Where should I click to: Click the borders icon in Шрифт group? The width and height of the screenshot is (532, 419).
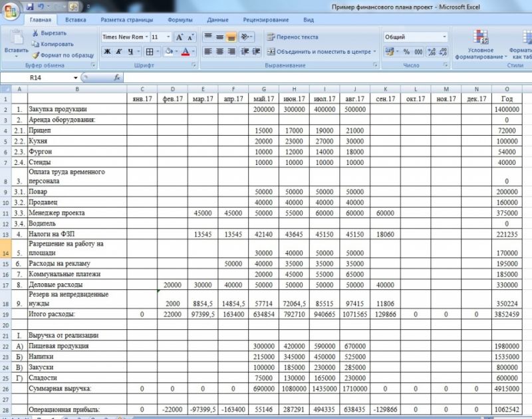149,52
